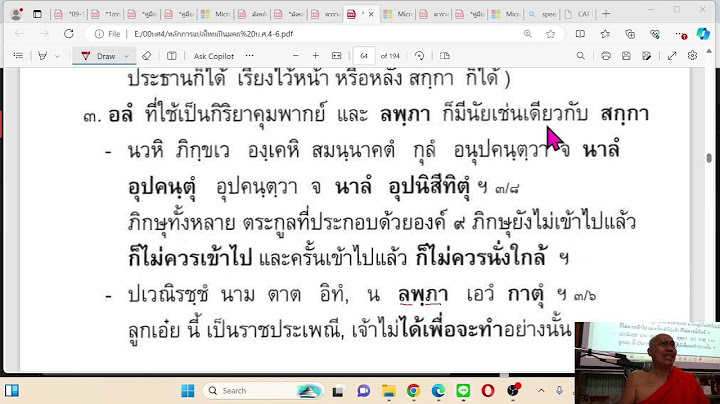The height and width of the screenshot is (404, 720).
Task: Switch to the first 'Micr' tab
Action: point(216,14)
